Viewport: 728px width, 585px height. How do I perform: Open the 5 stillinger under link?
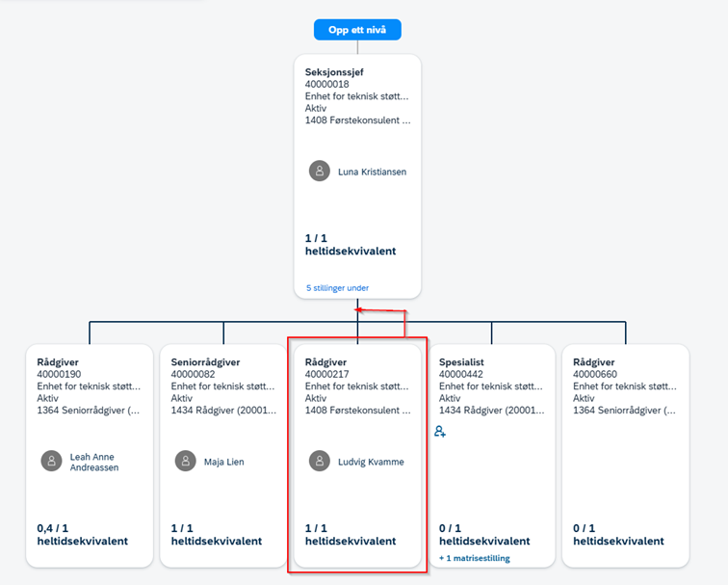pos(338,288)
